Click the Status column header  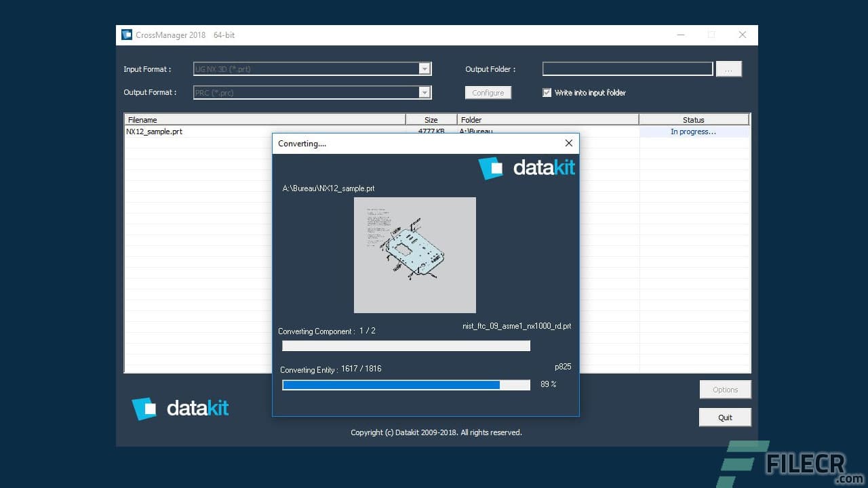694,119
